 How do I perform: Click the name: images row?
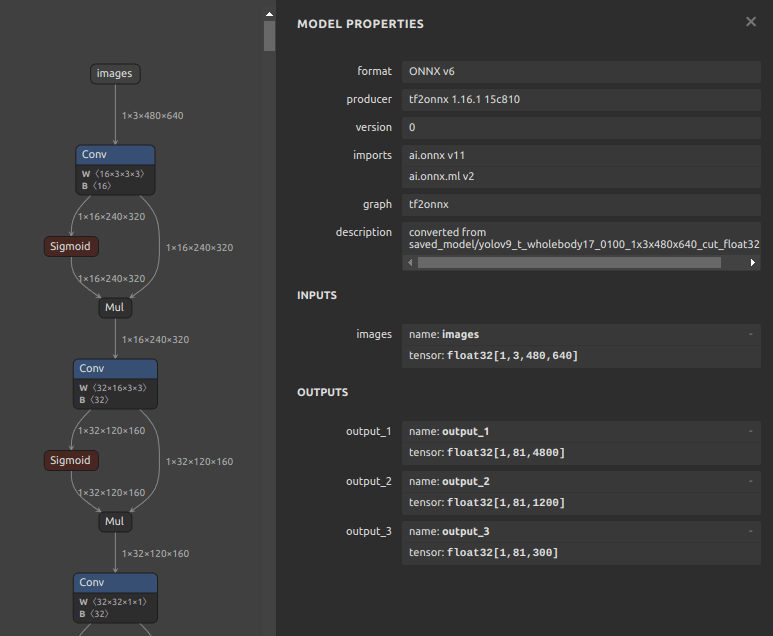(x=581, y=334)
